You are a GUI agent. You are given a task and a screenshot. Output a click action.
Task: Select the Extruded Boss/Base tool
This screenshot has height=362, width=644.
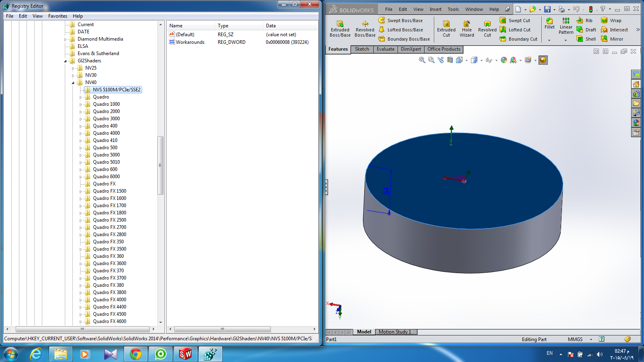340,29
